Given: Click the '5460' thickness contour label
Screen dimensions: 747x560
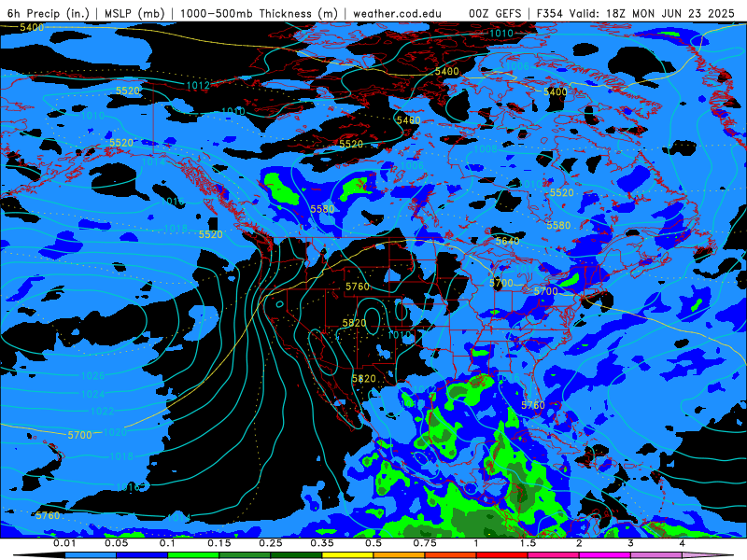Looking at the screenshot, I should click(408, 120).
